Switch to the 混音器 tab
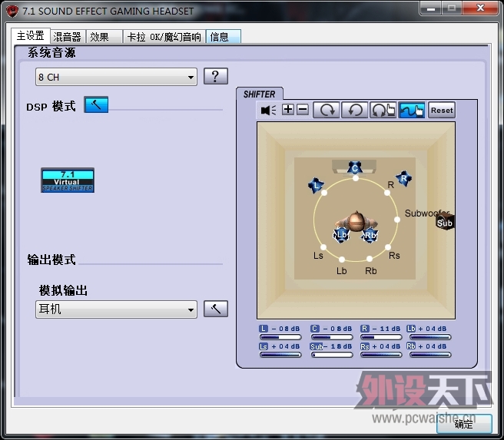The height and width of the screenshot is (440, 504). (x=67, y=37)
